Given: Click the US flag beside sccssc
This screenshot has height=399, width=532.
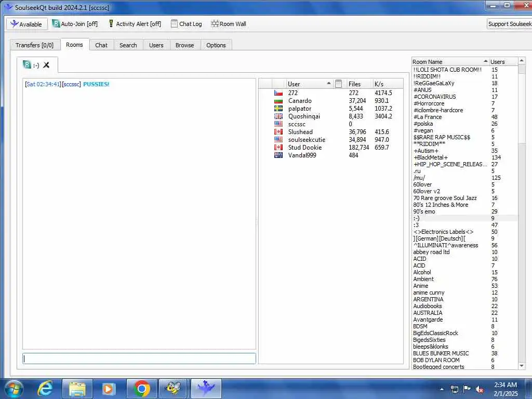Looking at the screenshot, I should tap(278, 124).
